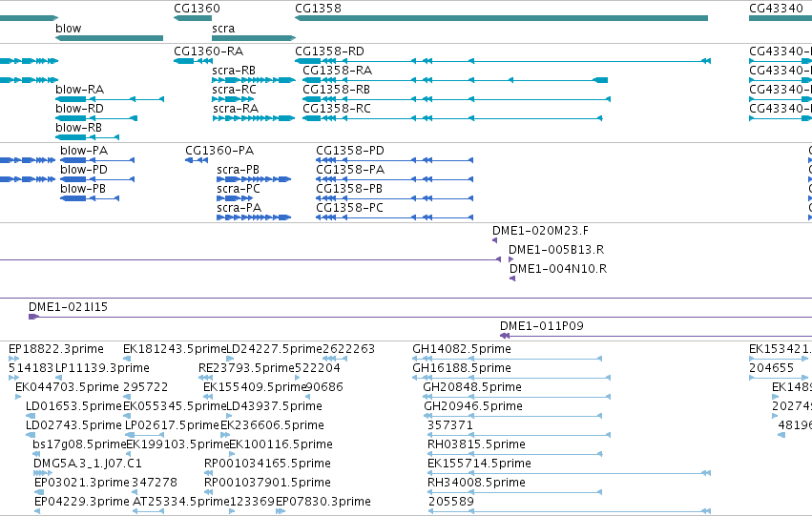
Task: Select EST EK155409.5prime
Action: click(255, 387)
